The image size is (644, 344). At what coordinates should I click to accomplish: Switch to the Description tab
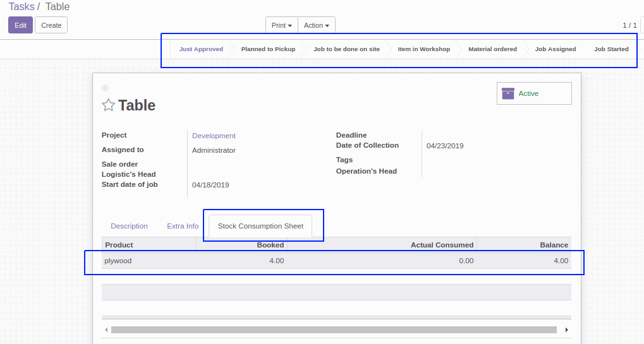[129, 226]
